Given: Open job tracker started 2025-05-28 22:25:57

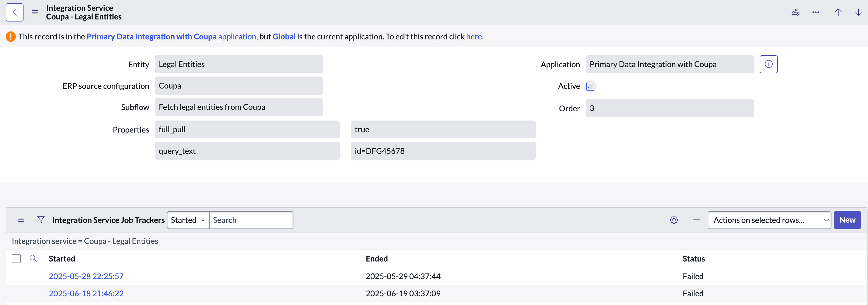Looking at the screenshot, I should tap(86, 276).
